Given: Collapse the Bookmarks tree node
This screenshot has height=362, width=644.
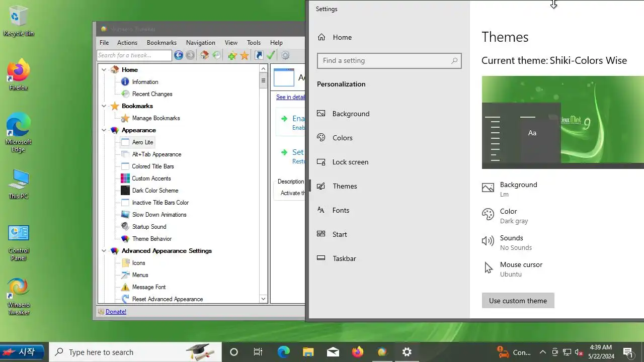Looking at the screenshot, I should 104,106.
